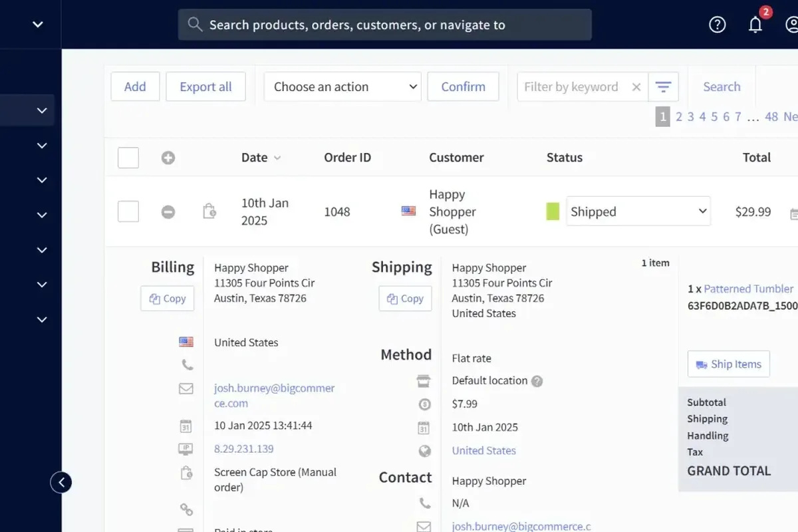Screen dimensions: 798x532
Task: Copy the Shipping address
Action: pyautogui.click(x=406, y=299)
